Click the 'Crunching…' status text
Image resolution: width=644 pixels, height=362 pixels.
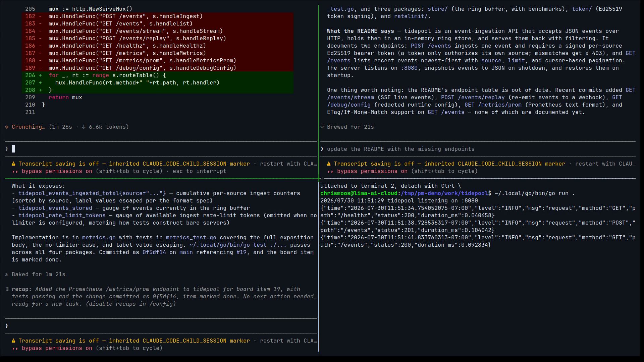(x=29, y=127)
